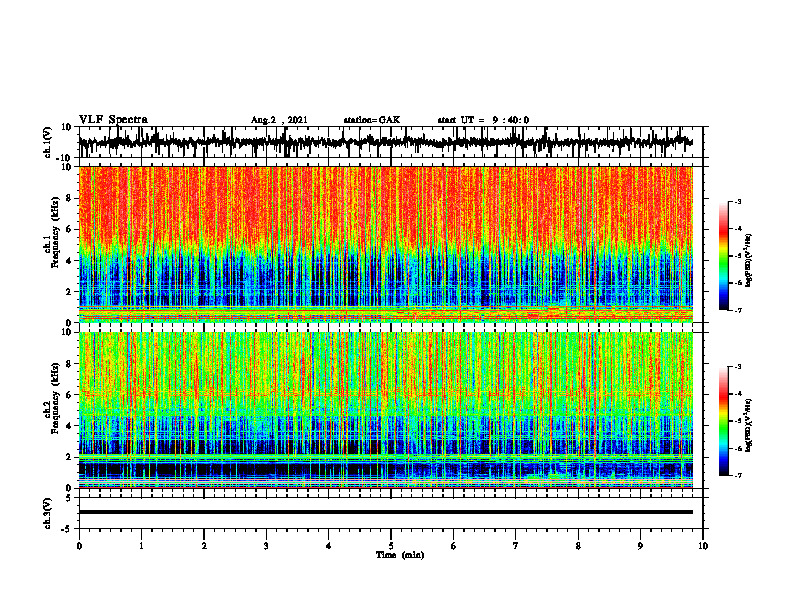Click the ch.3 flat black trace line
The image size is (792, 612).
click(385, 512)
